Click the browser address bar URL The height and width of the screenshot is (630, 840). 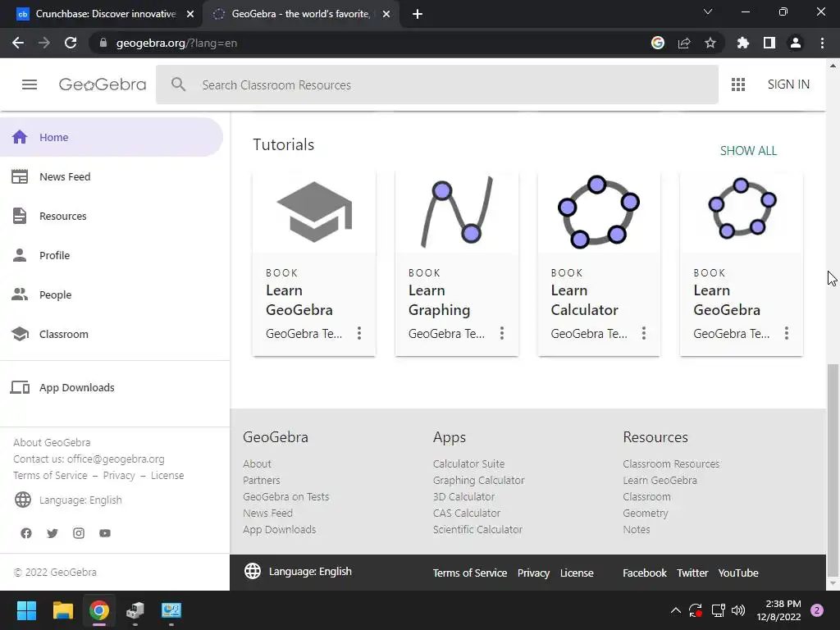[x=176, y=43]
